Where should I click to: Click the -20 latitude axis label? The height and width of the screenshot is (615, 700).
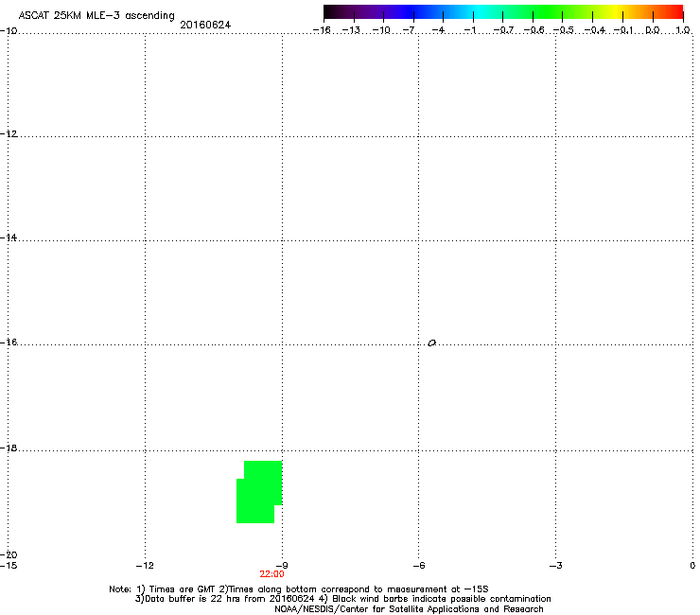9,555
